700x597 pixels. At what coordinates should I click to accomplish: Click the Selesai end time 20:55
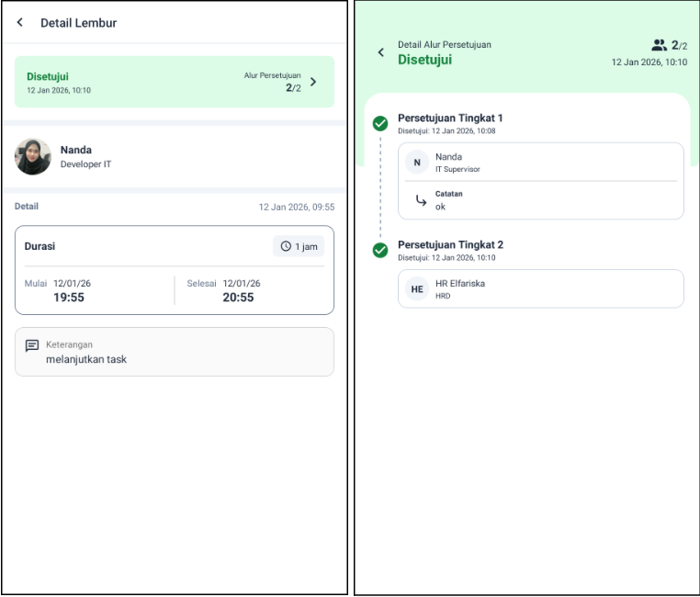pos(238,298)
